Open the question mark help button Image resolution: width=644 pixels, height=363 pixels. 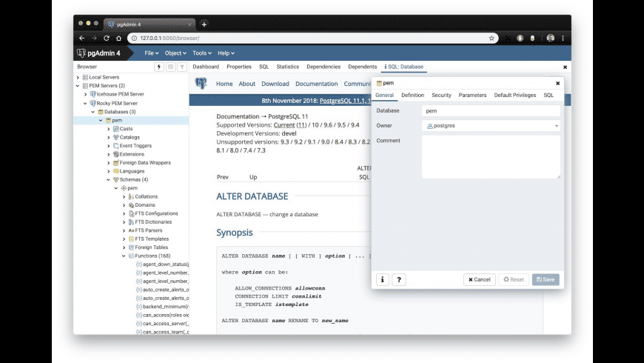click(x=399, y=279)
